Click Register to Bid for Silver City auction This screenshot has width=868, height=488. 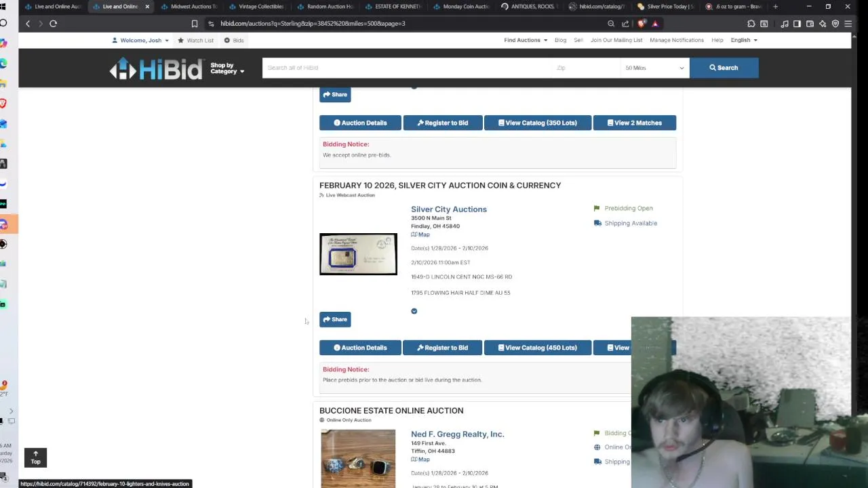click(x=442, y=348)
